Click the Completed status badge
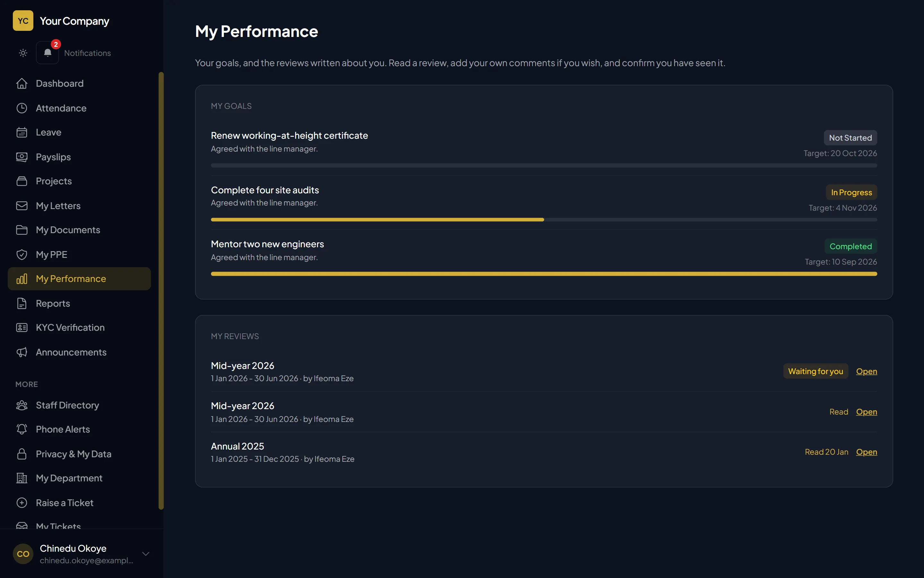Image resolution: width=924 pixels, height=578 pixels. click(851, 246)
